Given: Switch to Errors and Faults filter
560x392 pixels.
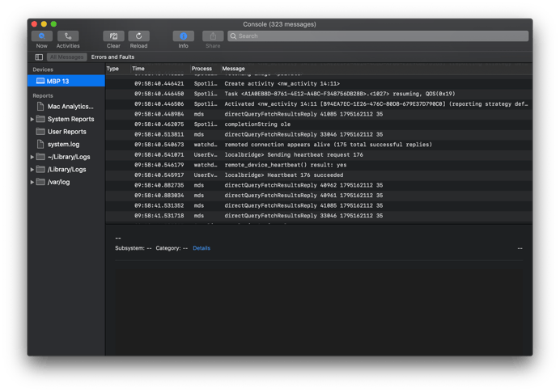Looking at the screenshot, I should pyautogui.click(x=112, y=57).
